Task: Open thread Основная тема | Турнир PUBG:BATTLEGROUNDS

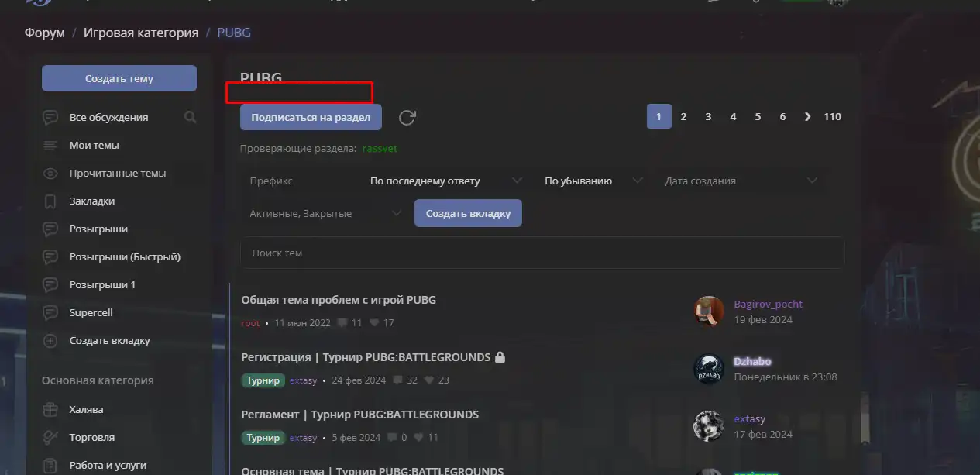Action: (372, 470)
